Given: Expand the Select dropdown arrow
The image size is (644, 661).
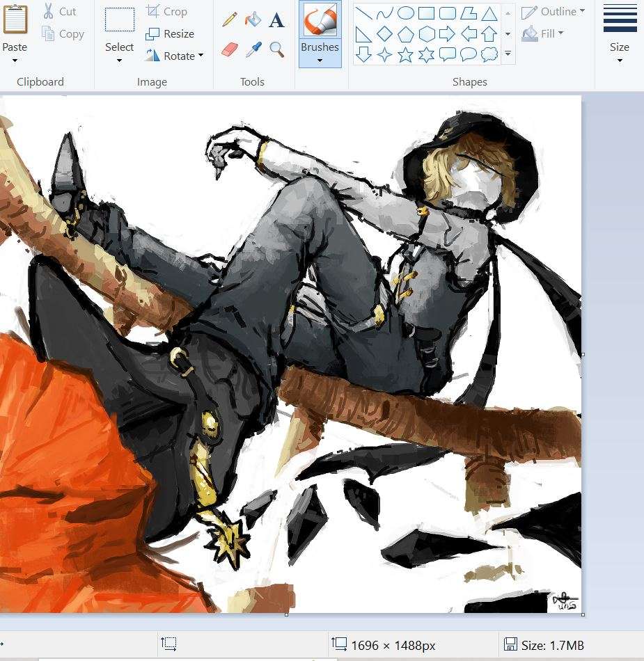Looking at the screenshot, I should [x=119, y=61].
